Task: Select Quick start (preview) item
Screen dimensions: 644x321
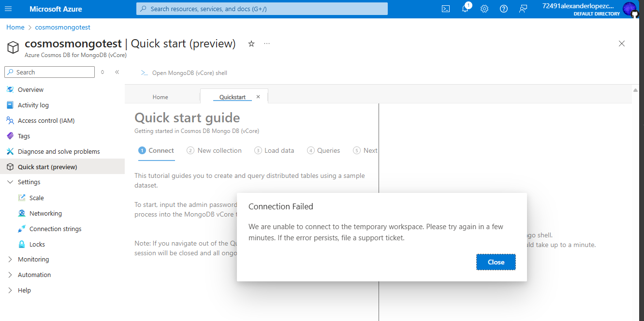Action: (62, 167)
